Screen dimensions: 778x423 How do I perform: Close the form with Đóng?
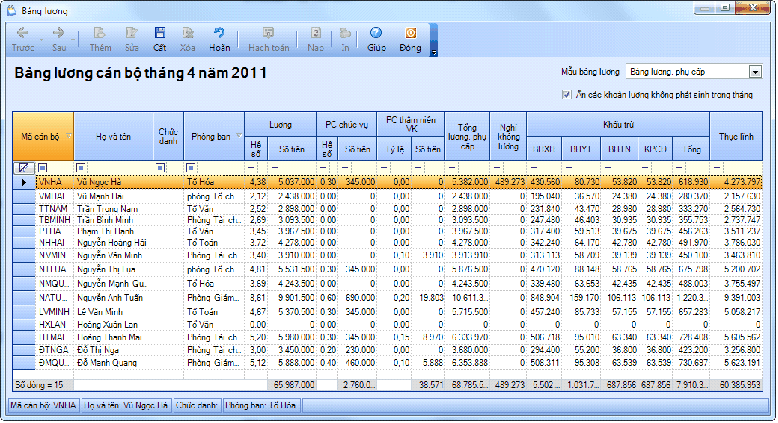pos(410,40)
